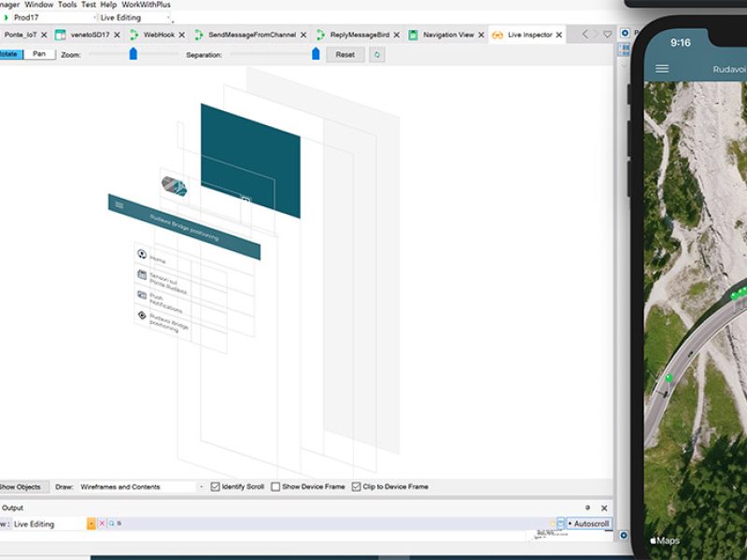Click the refresh icon beside Reset

(x=377, y=55)
